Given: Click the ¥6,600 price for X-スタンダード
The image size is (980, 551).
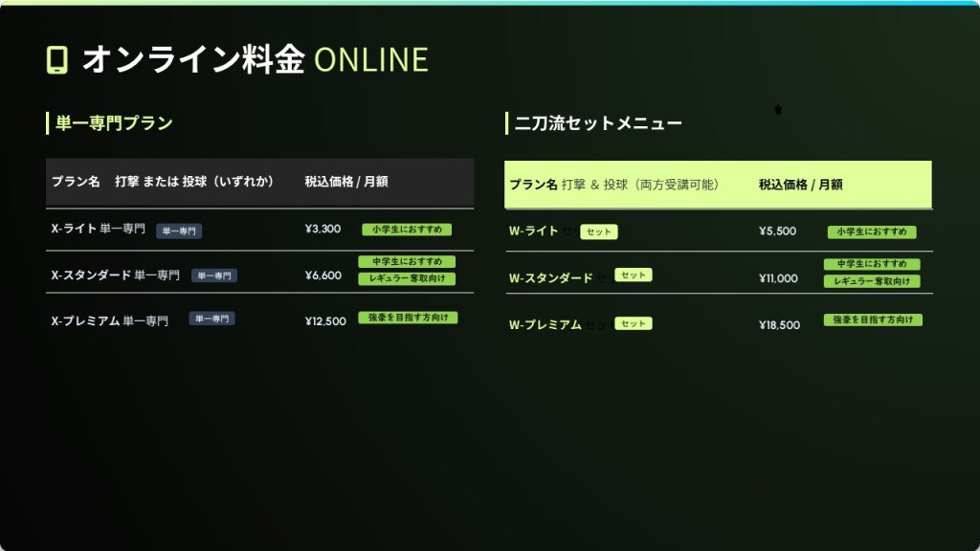Looking at the screenshot, I should tap(323, 275).
